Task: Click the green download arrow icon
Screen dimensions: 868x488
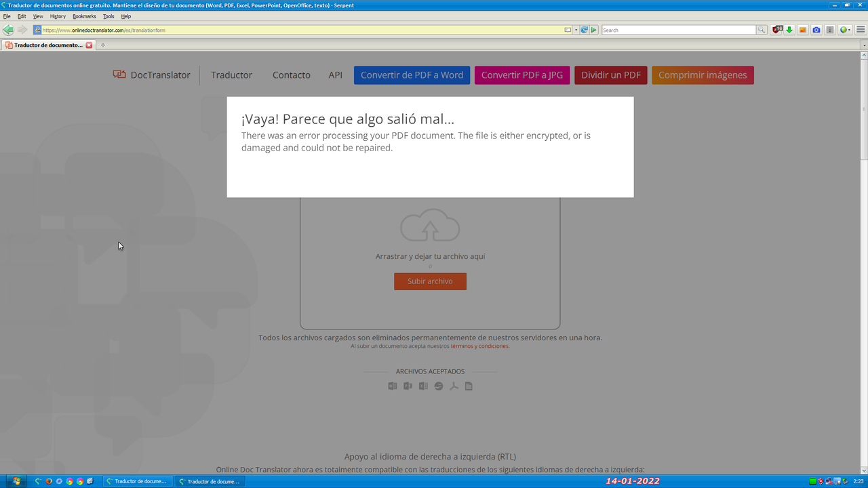Action: (x=789, y=30)
